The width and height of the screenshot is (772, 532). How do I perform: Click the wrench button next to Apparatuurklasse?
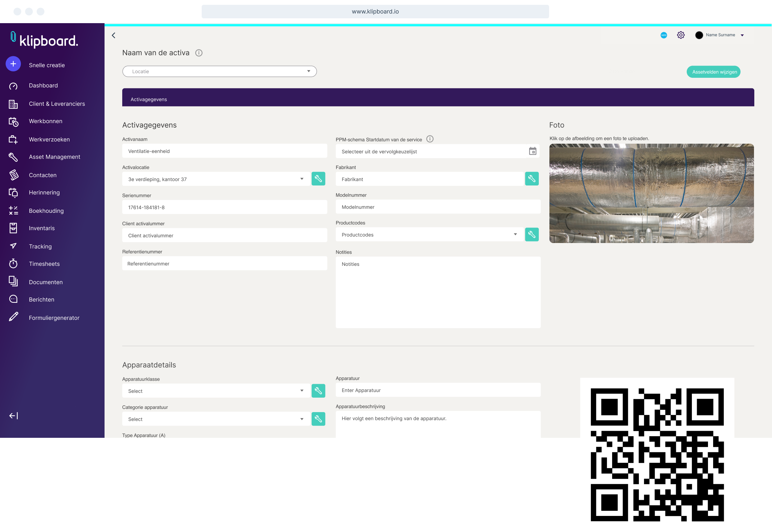[x=319, y=391]
